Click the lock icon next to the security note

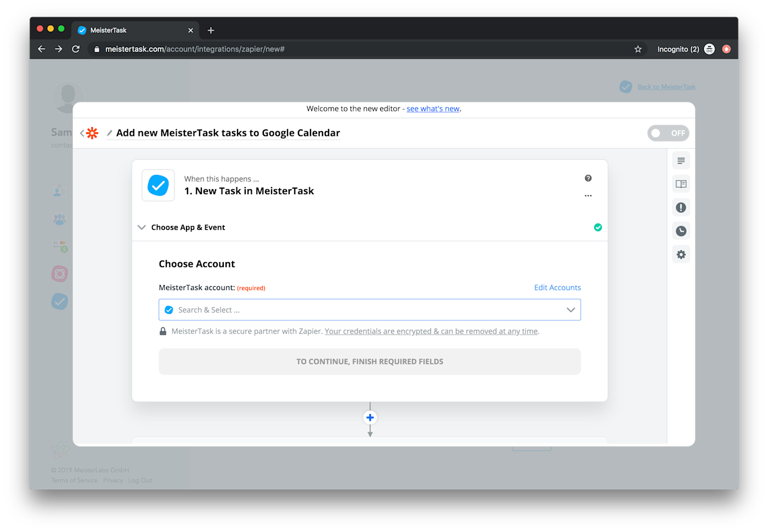click(163, 331)
